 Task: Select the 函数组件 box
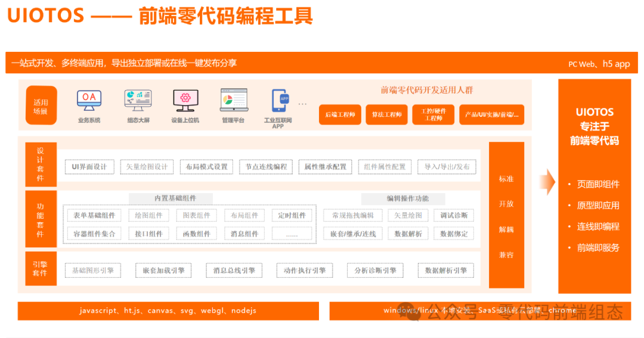click(196, 234)
